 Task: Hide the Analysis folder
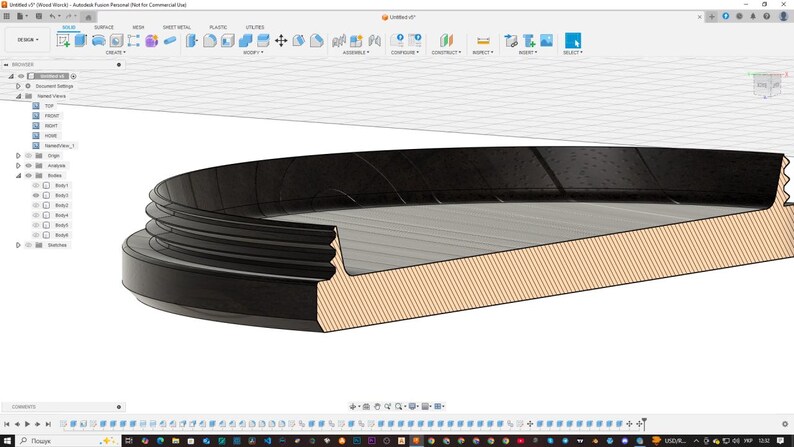(28, 166)
